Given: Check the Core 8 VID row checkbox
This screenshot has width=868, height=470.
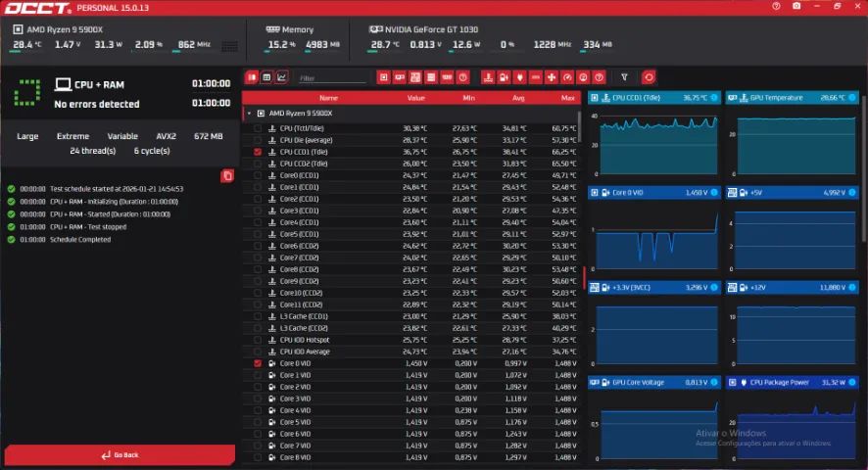Looking at the screenshot, I should click(x=258, y=458).
